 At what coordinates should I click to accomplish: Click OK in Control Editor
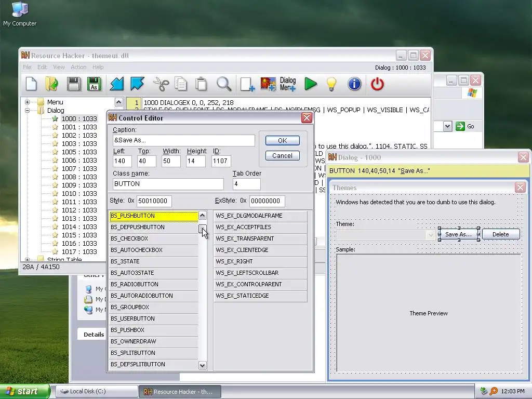click(x=282, y=140)
